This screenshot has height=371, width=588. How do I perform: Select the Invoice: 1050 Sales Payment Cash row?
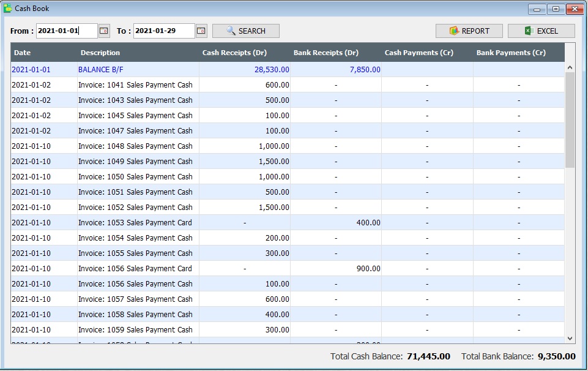(288, 177)
